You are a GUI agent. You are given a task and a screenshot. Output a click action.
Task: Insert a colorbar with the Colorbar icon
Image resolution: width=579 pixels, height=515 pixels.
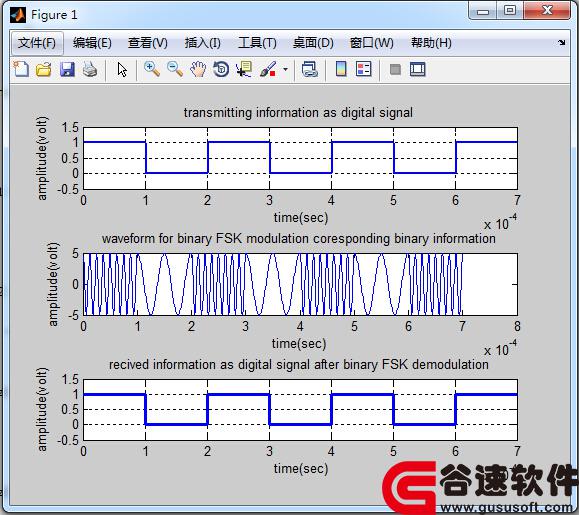coord(341,69)
